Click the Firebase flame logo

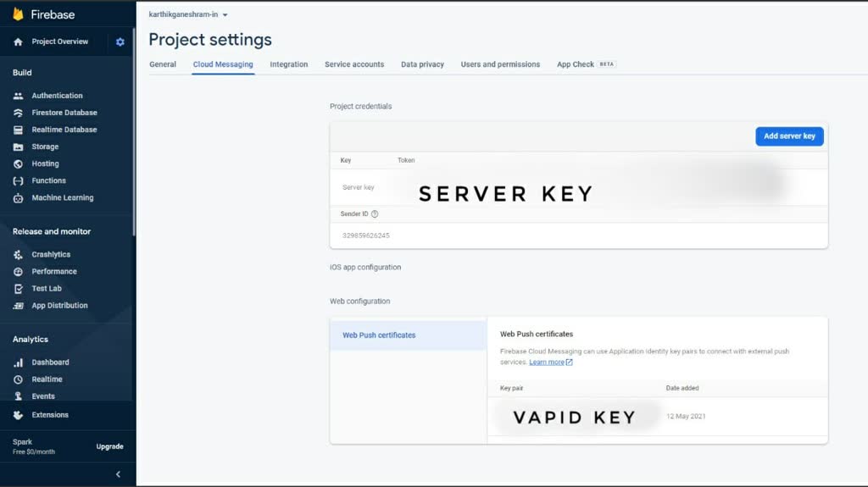tap(19, 14)
